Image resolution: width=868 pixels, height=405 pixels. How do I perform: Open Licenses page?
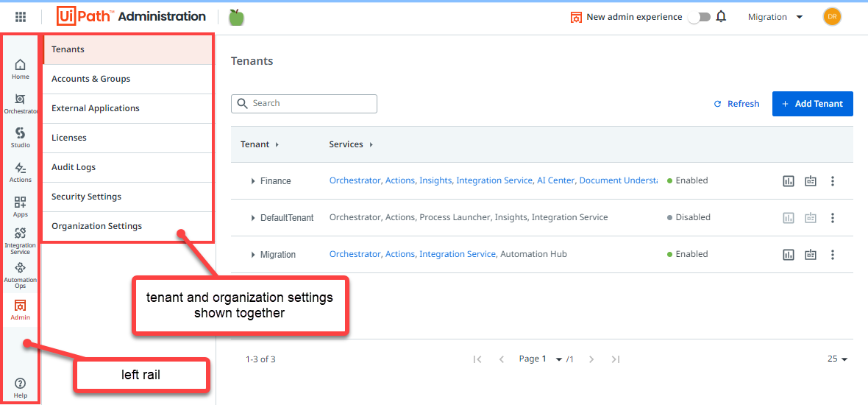(x=128, y=138)
